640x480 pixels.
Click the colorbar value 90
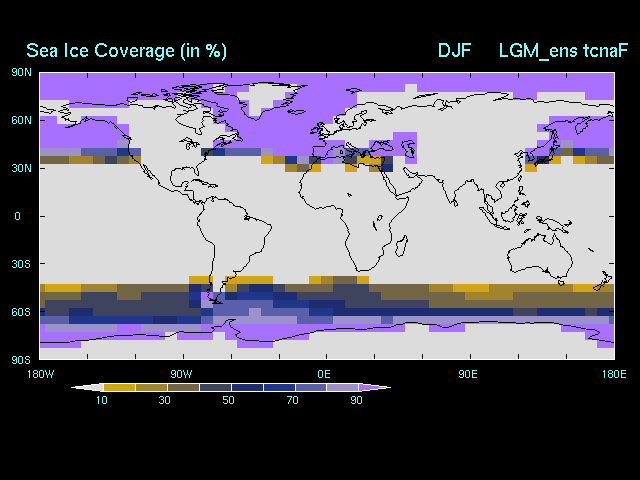pos(356,400)
